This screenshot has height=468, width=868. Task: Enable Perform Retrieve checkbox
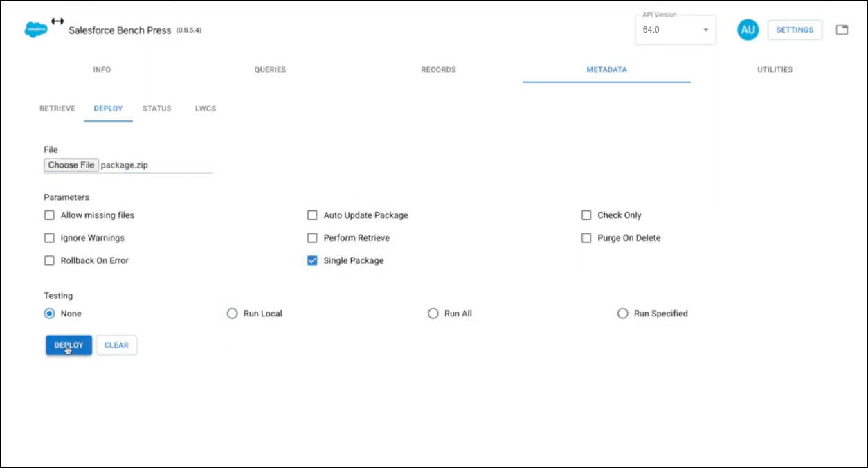(312, 238)
